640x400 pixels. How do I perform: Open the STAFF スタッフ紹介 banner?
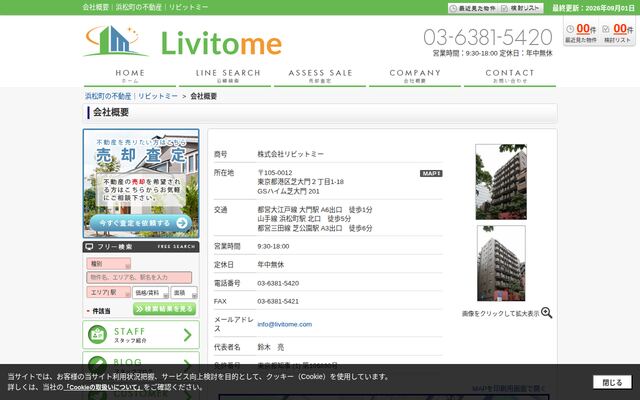click(x=141, y=335)
